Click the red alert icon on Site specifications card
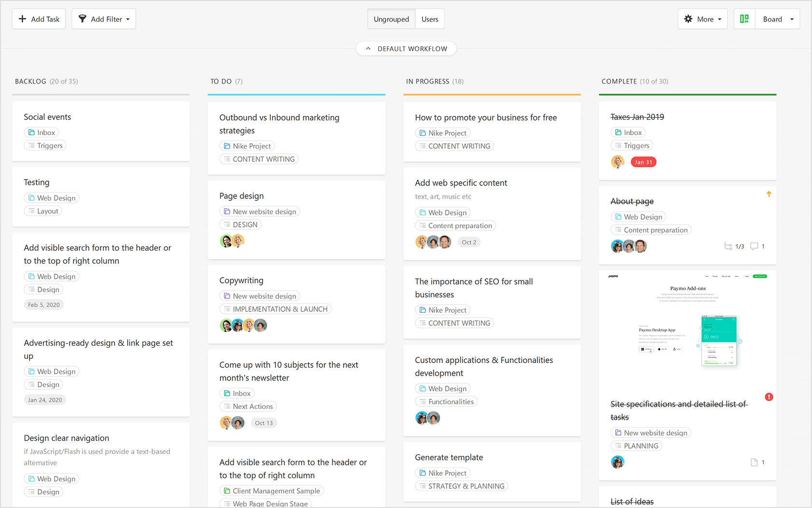The image size is (812, 508). pos(769,396)
